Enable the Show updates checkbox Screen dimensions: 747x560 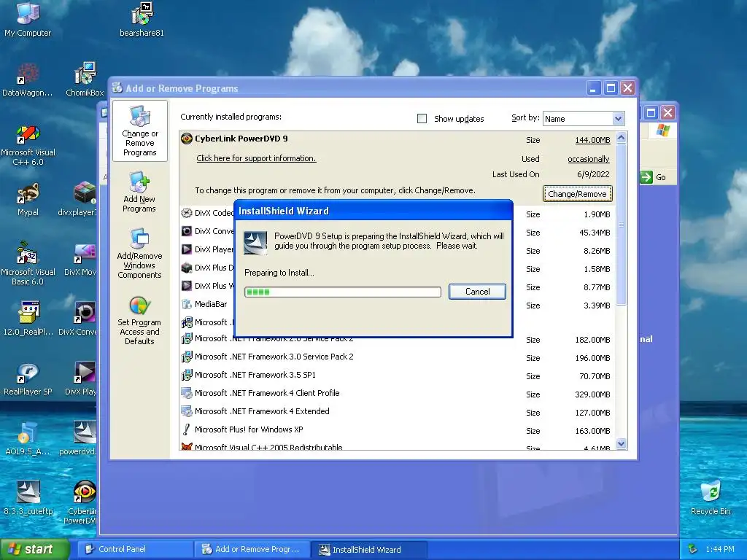point(422,119)
